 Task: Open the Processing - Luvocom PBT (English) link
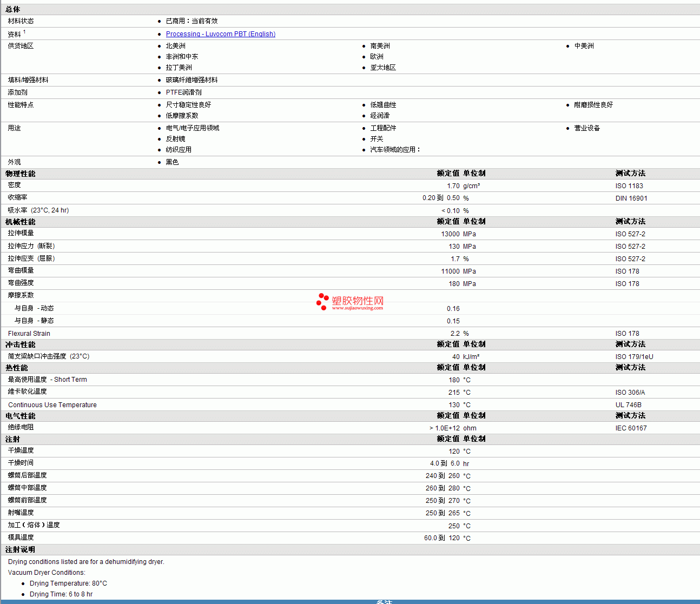(x=221, y=34)
